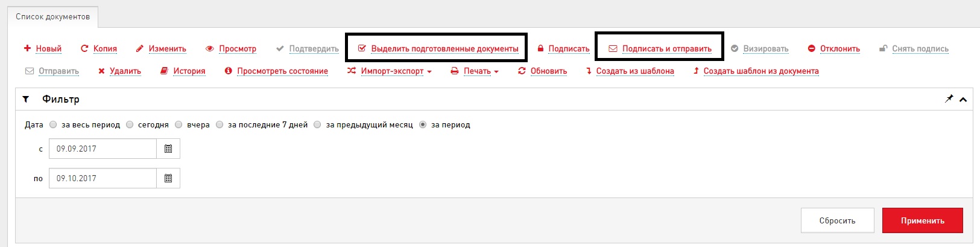Click the envelope icon of Подписать и отправить

coord(613,48)
